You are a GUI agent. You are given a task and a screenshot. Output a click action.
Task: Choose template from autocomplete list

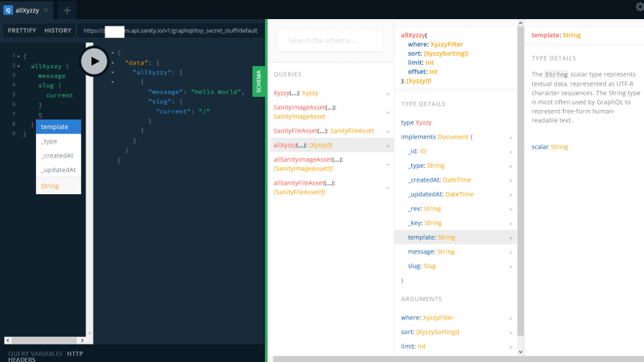click(x=59, y=127)
